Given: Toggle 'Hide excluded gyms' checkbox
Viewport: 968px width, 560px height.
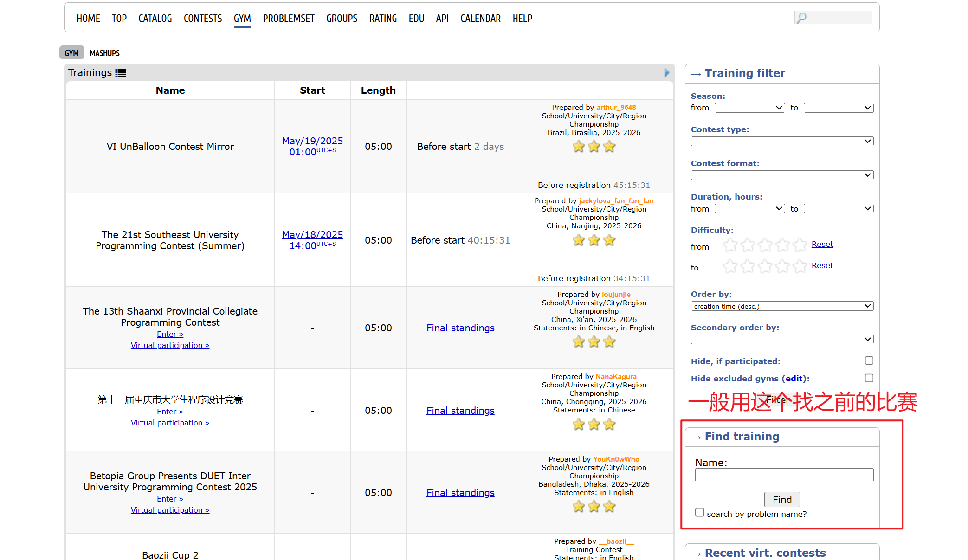Looking at the screenshot, I should [x=869, y=378].
